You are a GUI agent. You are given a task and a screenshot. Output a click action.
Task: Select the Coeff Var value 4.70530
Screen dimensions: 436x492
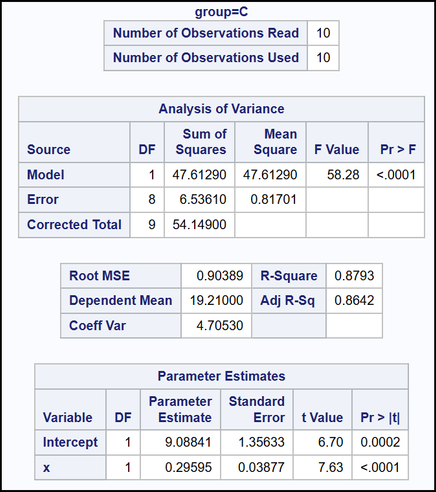point(220,325)
